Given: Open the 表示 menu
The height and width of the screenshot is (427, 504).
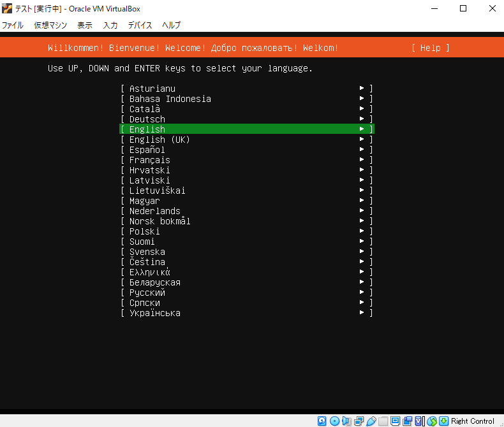Looking at the screenshot, I should (x=85, y=25).
